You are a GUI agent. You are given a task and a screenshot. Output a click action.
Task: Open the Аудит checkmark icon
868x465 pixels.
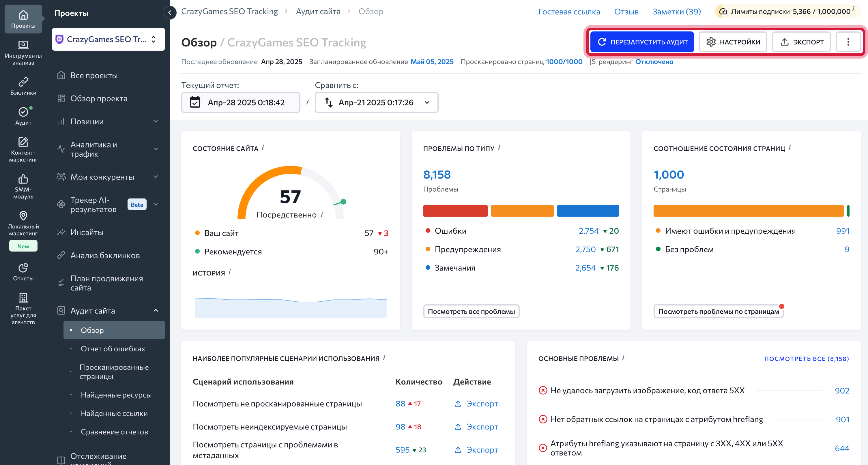(23, 112)
